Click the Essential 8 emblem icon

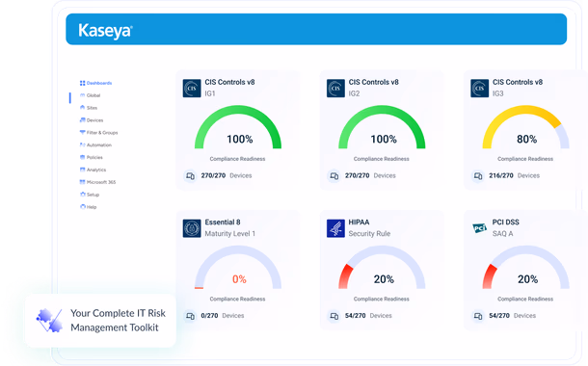point(192,228)
